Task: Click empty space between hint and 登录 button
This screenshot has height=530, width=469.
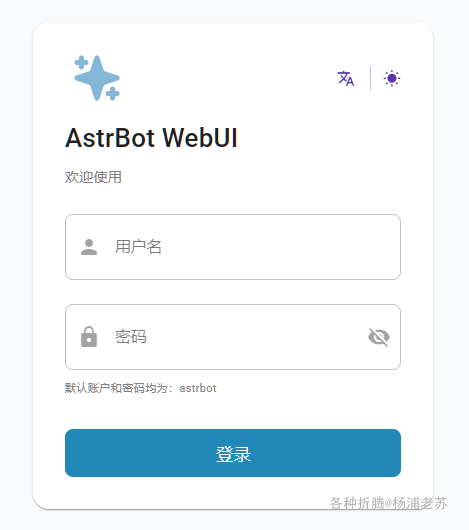Action: (233, 412)
